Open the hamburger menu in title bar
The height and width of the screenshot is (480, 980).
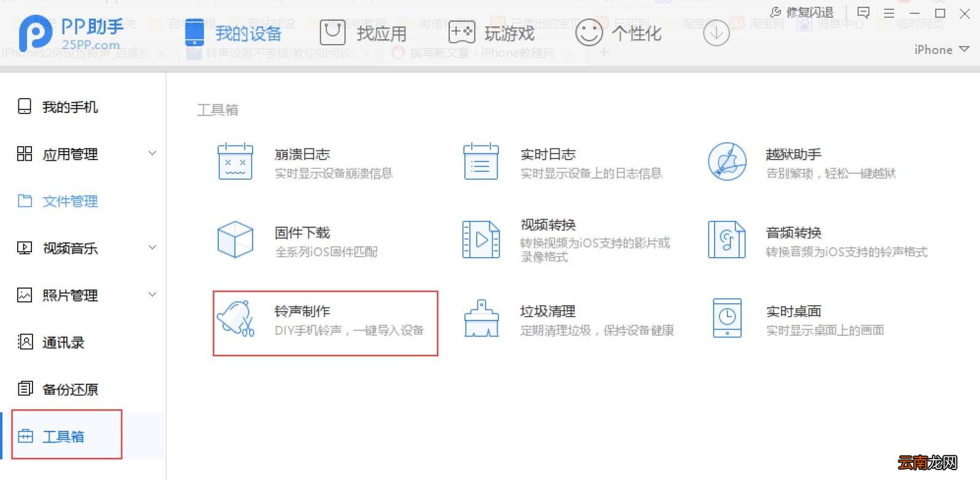[x=889, y=12]
